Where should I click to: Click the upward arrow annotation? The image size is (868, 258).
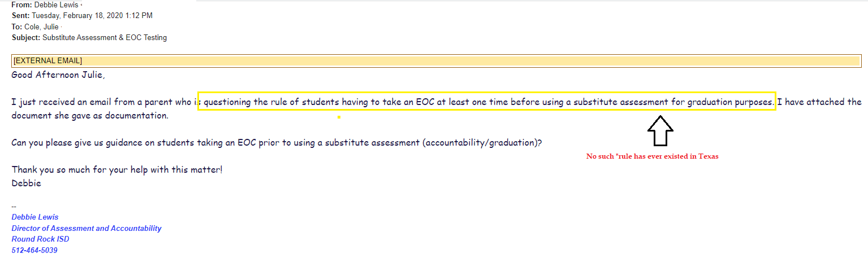coord(660,131)
